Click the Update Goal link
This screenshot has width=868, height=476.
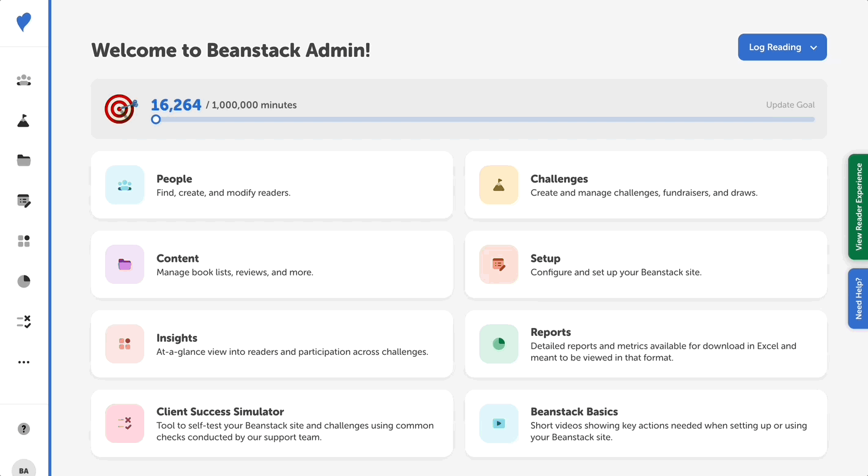coord(790,105)
